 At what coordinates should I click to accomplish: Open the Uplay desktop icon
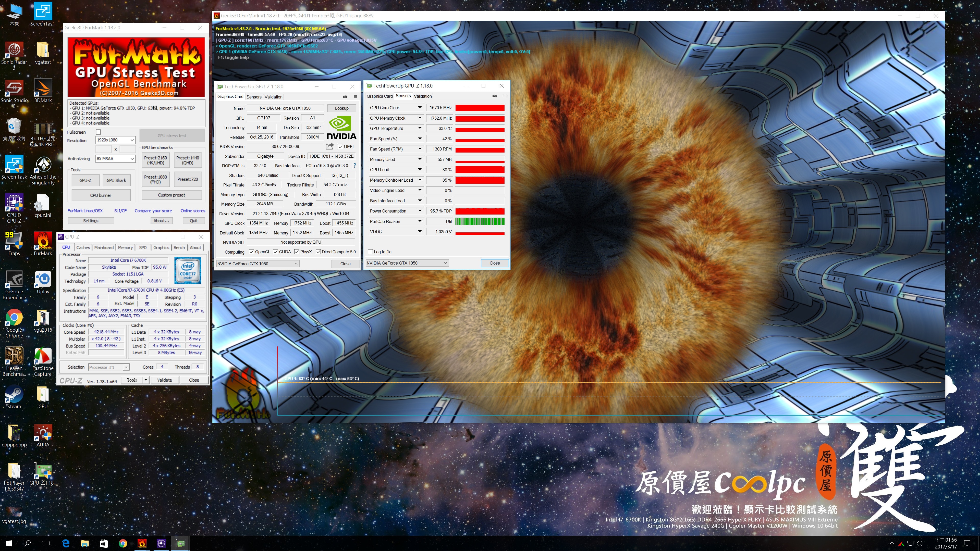tap(43, 282)
